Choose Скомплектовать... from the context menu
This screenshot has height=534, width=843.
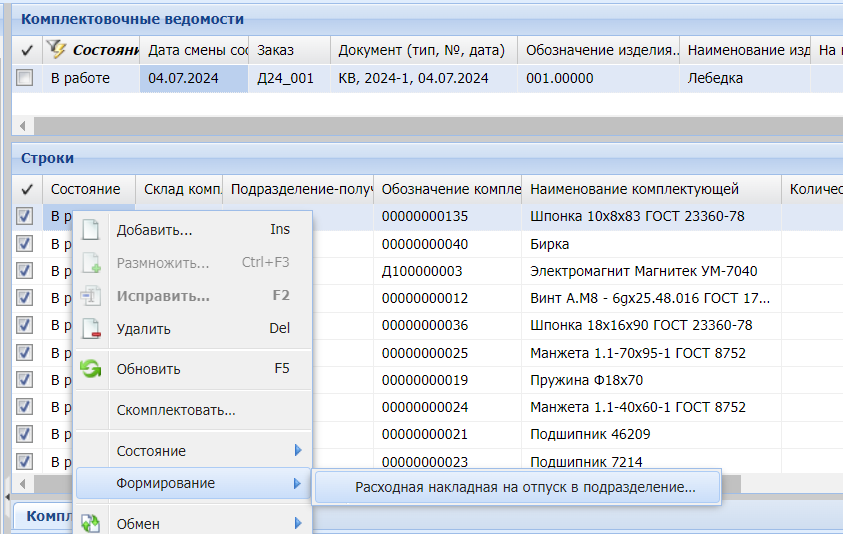point(176,410)
